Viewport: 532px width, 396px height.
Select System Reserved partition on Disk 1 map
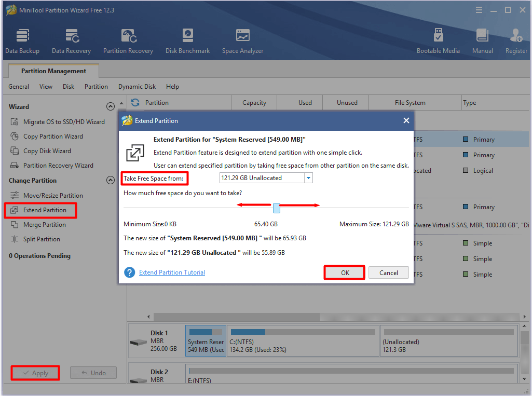(206, 340)
